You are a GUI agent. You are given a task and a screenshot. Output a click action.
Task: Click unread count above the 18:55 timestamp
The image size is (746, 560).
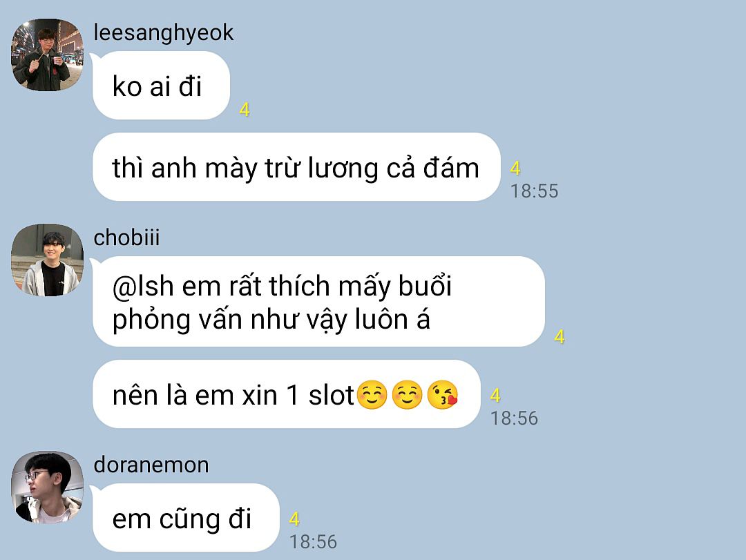(515, 168)
